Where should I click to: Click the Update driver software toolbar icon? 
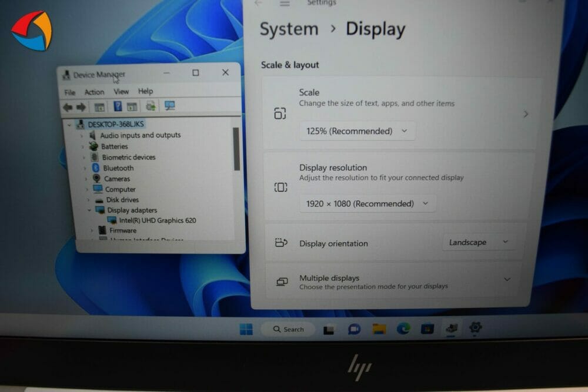click(x=151, y=106)
